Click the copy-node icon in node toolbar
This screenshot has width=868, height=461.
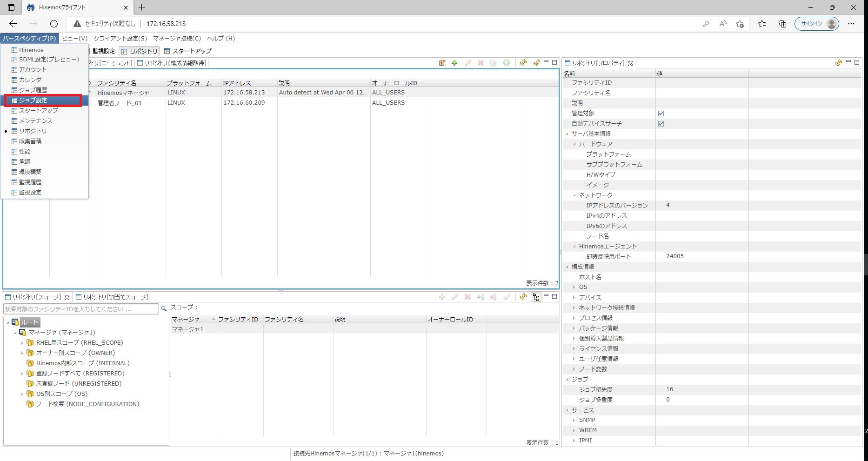[494, 63]
